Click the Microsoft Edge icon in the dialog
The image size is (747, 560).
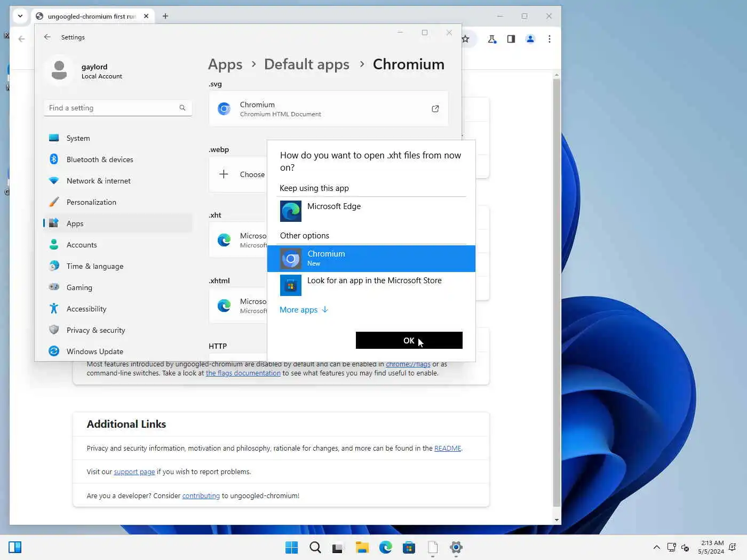(x=291, y=212)
